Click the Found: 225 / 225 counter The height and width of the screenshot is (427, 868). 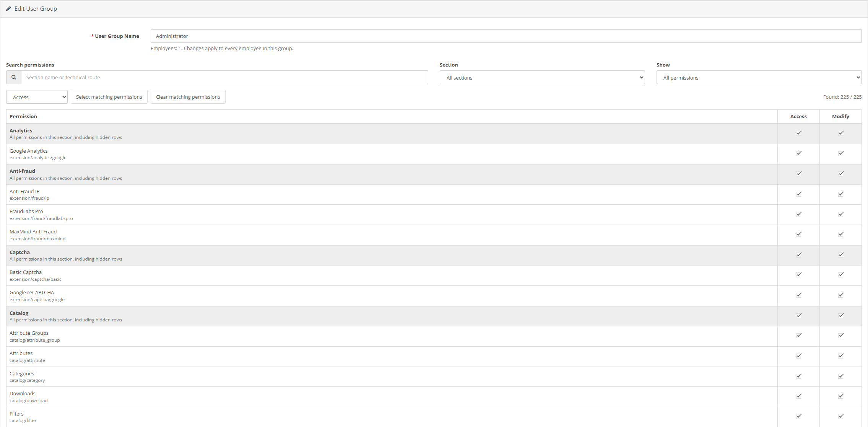(842, 97)
